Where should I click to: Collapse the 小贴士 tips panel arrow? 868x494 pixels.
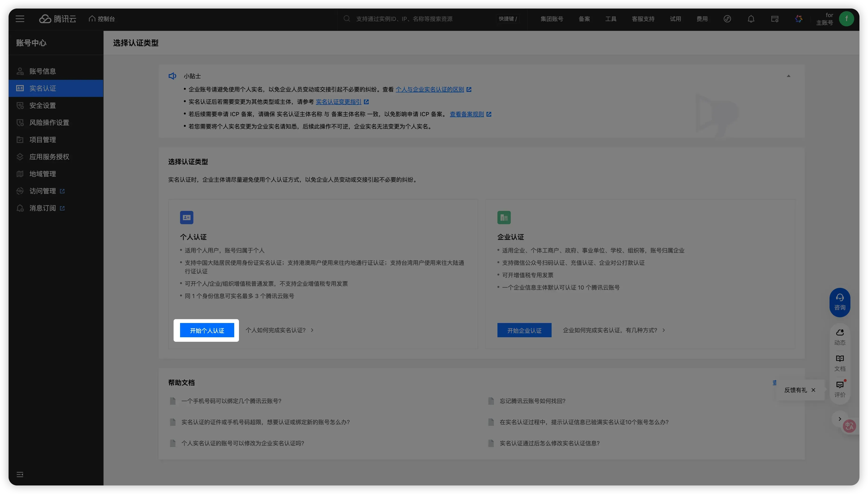pyautogui.click(x=788, y=76)
